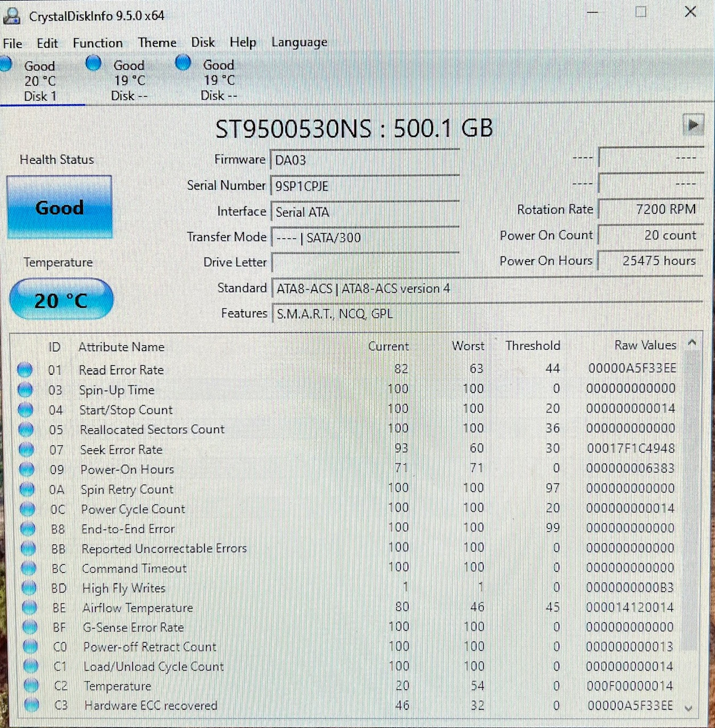Click the status orb for Spin Retry Count
This screenshot has width=715, height=728.
point(27,489)
